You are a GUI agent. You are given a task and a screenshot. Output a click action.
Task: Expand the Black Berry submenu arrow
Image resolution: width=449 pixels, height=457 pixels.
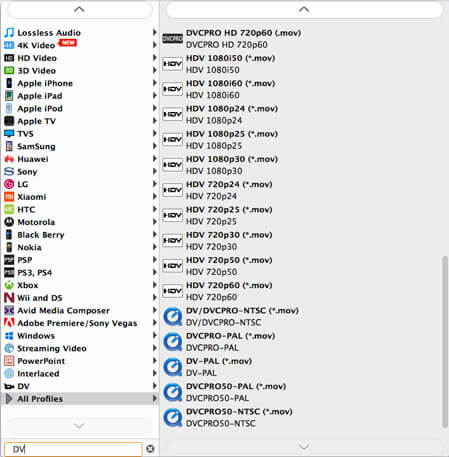click(154, 234)
